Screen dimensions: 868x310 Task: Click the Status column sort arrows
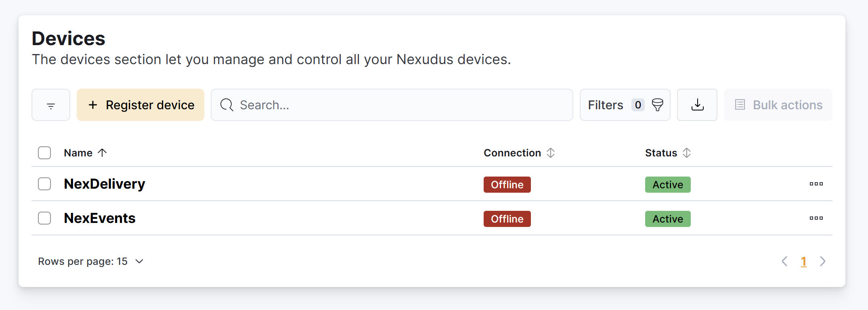687,153
